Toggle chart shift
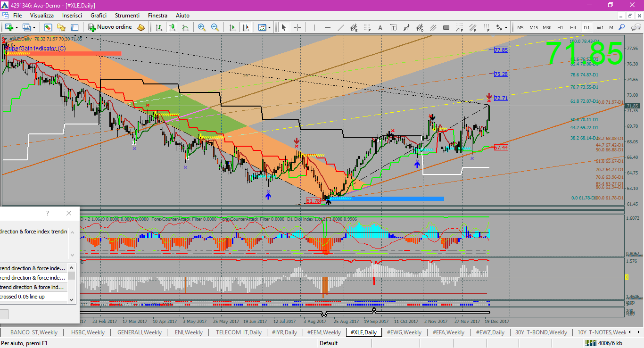Viewport: 644px width, 348px height. pos(246,27)
